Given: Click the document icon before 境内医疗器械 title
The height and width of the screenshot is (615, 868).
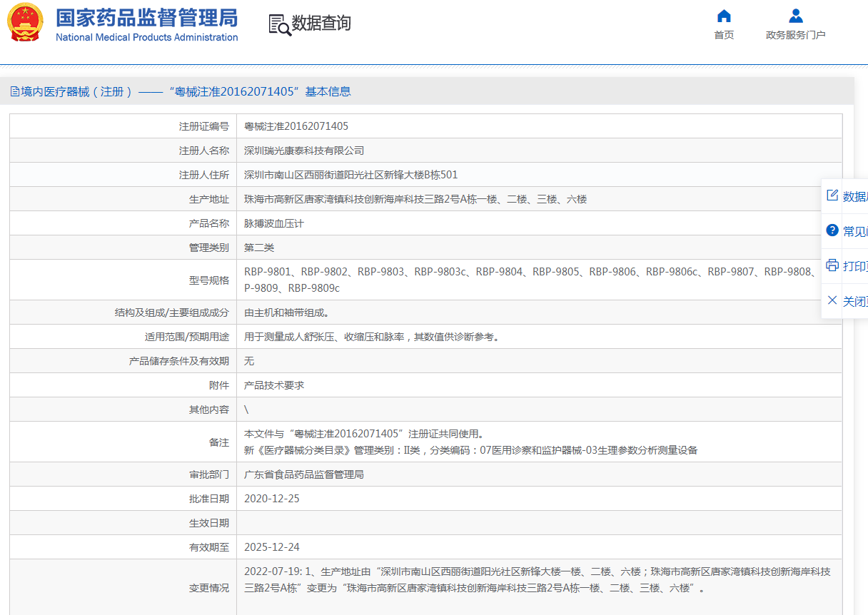Looking at the screenshot, I should (14, 91).
